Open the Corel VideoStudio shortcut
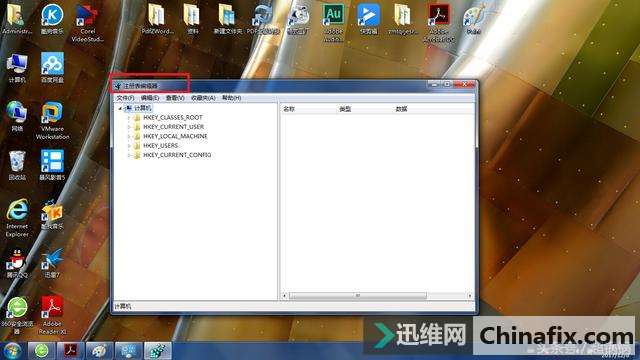The image size is (640, 360). [x=87, y=23]
